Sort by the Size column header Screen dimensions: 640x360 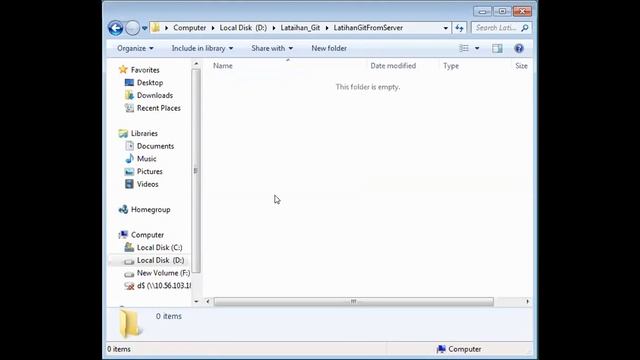pos(521,66)
